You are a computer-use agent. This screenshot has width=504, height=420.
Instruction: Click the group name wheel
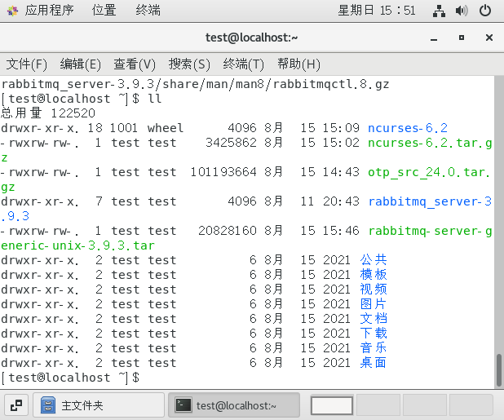[166, 128]
